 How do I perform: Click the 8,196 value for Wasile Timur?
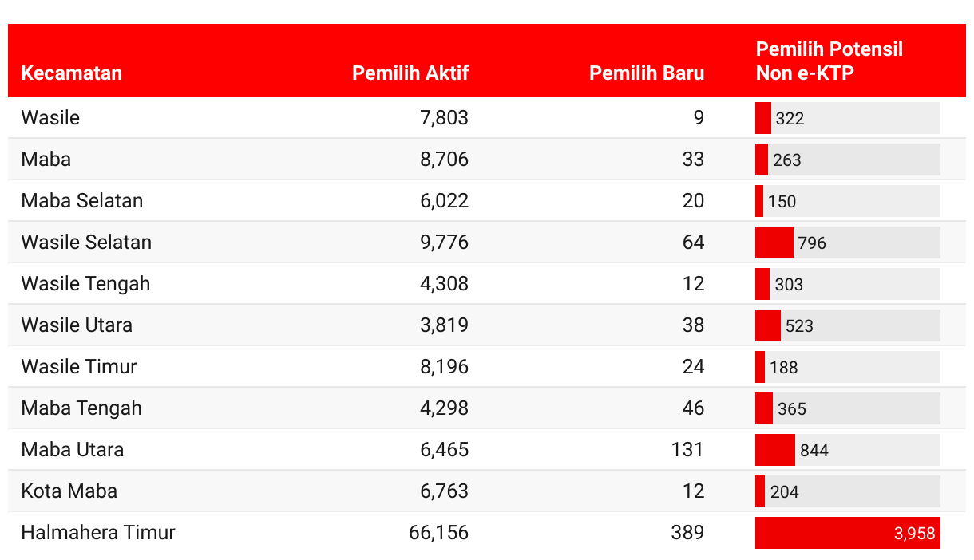click(x=444, y=367)
